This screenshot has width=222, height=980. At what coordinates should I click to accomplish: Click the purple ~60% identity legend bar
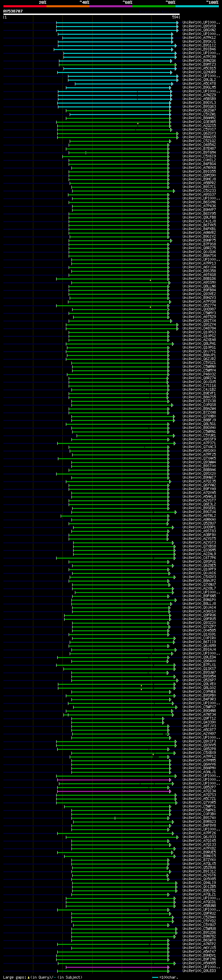111,6
